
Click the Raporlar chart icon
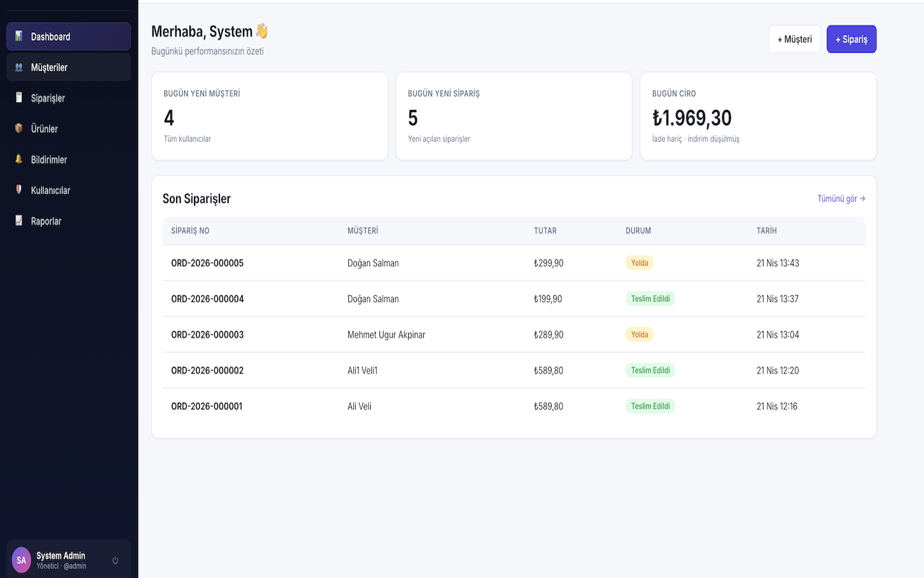19,221
